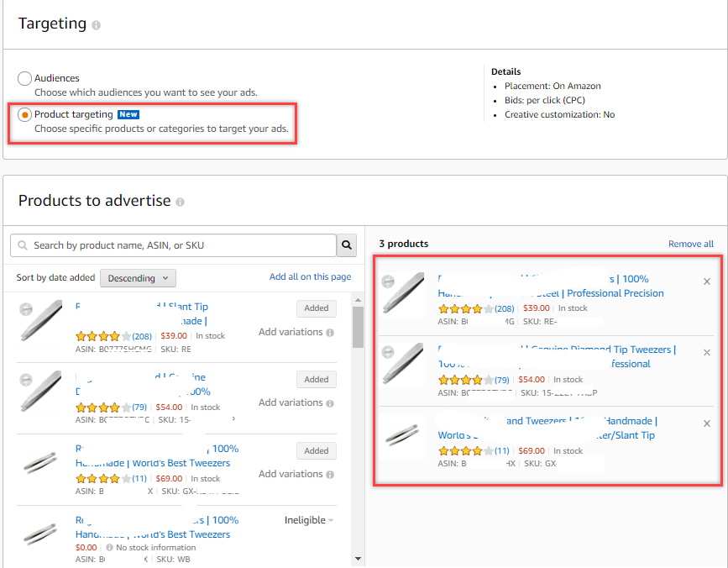This screenshot has width=728, height=568.
Task: Click the Added button for the $54.00 product
Action: pos(317,380)
